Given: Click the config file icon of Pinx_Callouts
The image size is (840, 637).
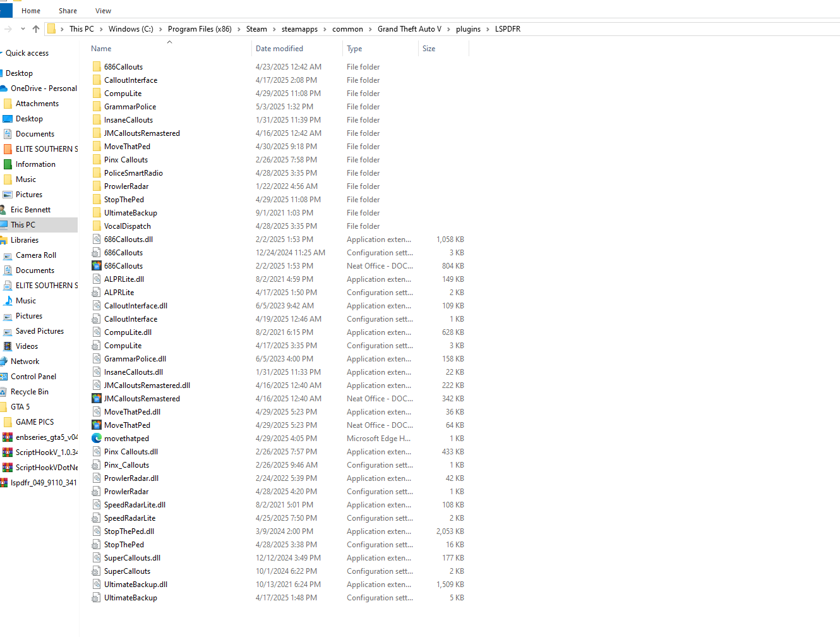Looking at the screenshot, I should (x=97, y=465).
